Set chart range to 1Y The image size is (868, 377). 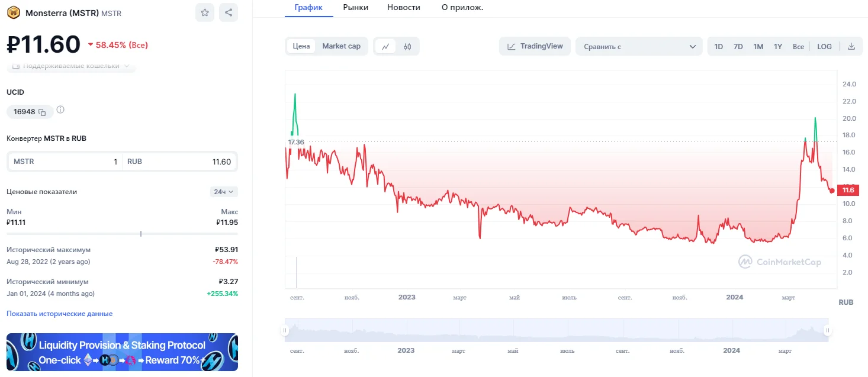click(778, 46)
